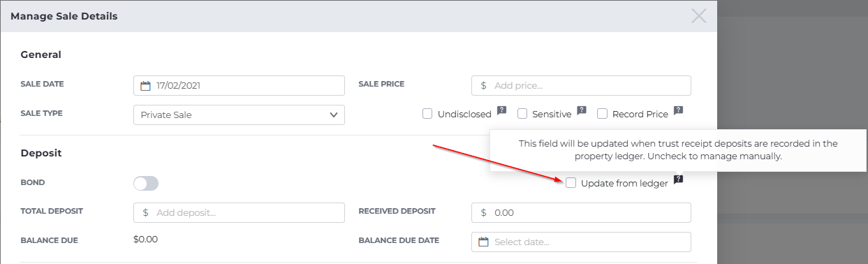Screen dimensions: 868x264
Task: Open Balance Due Date calendar icon
Action: (x=483, y=242)
